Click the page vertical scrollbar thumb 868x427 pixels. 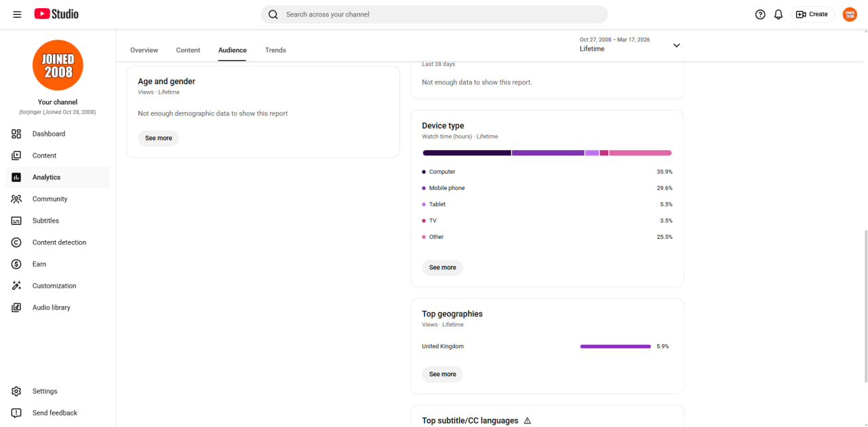pos(865,307)
